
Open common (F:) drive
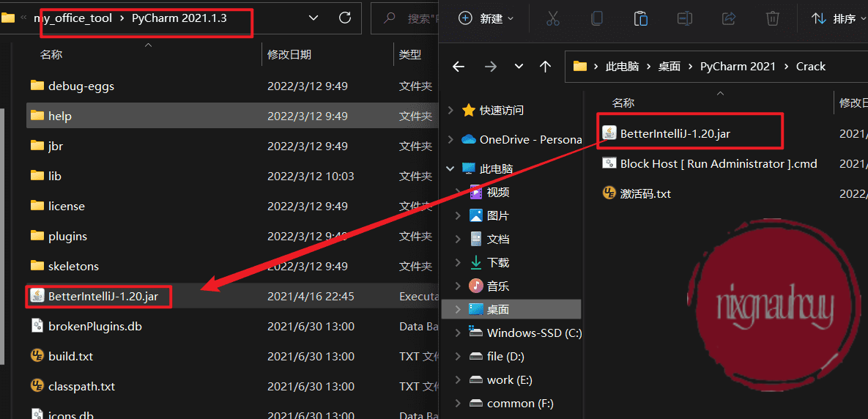click(x=520, y=404)
